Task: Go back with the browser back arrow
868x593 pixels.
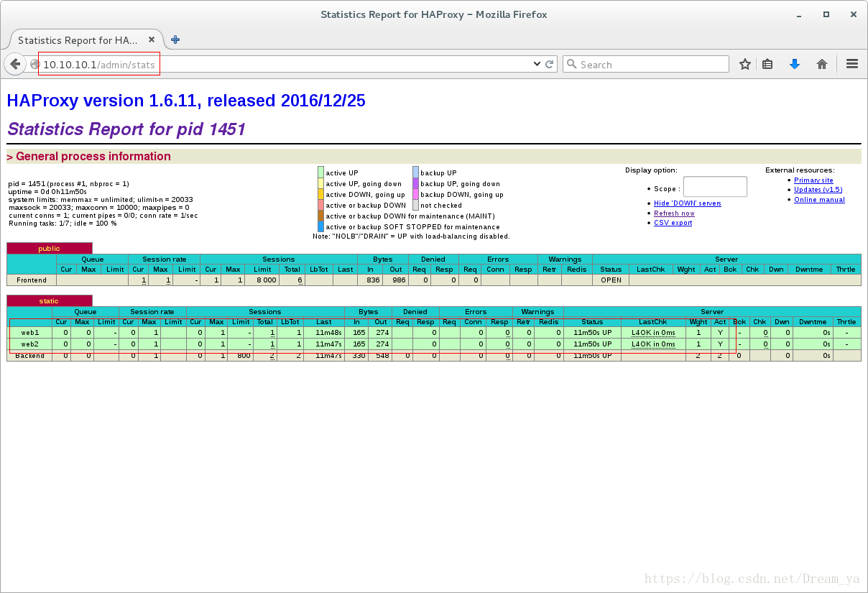Action: (x=15, y=64)
